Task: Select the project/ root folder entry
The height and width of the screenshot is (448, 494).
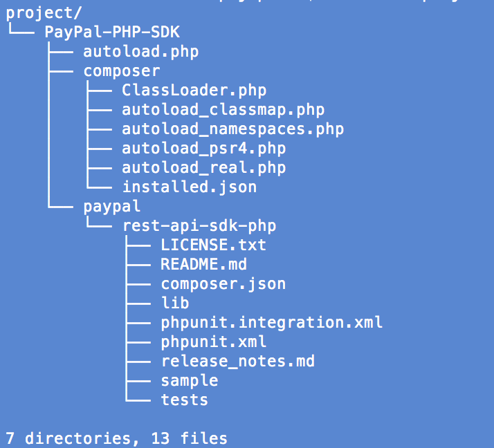Action: coord(44,14)
